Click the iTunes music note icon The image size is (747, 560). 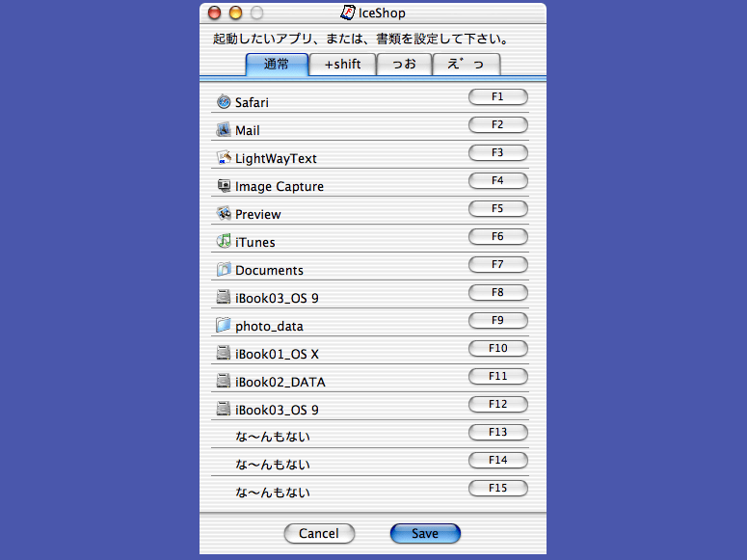(224, 241)
